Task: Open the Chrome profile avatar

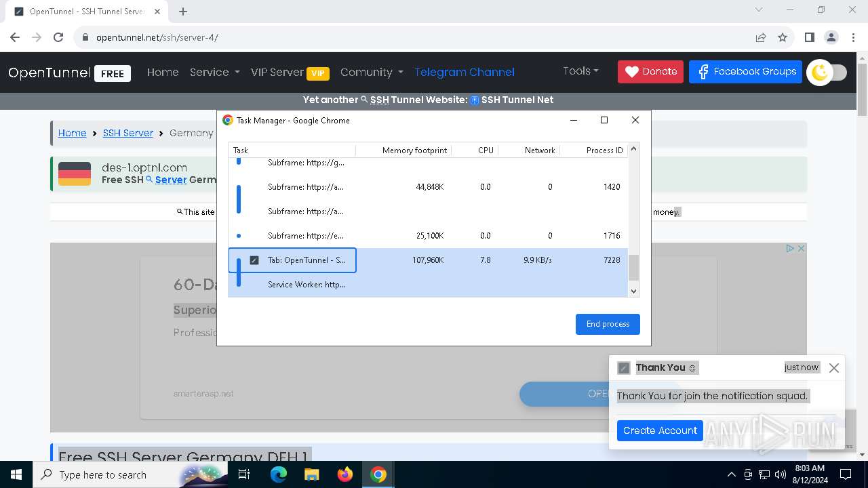Action: [831, 37]
